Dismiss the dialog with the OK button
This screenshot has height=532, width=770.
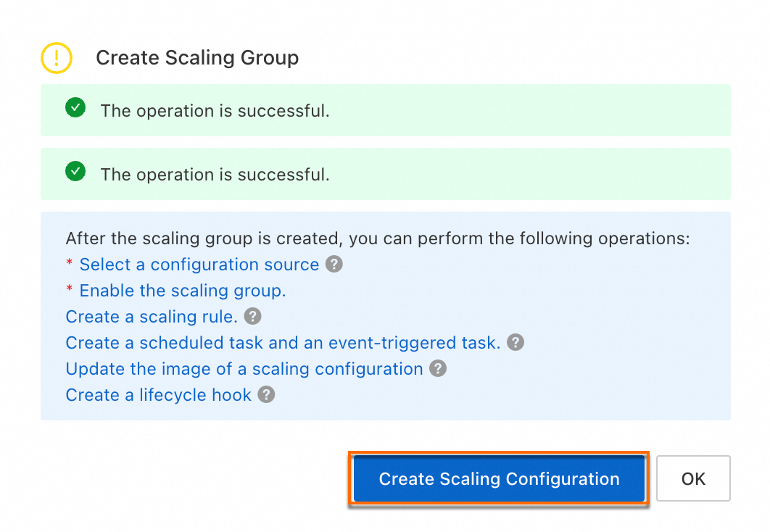pos(693,478)
